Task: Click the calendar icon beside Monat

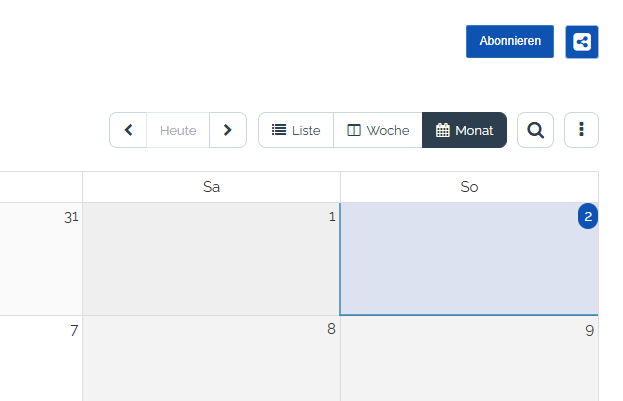Action: point(443,130)
